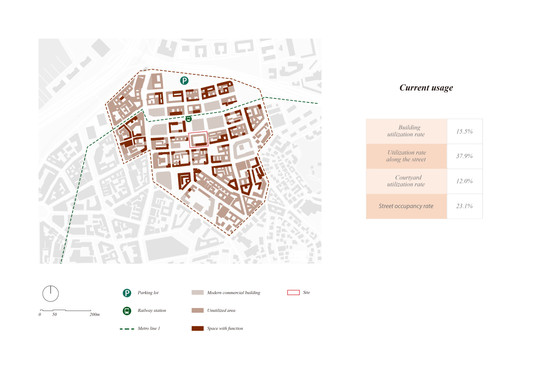Click the legend's Railway station icon
This screenshot has height=382, width=540.
click(127, 311)
